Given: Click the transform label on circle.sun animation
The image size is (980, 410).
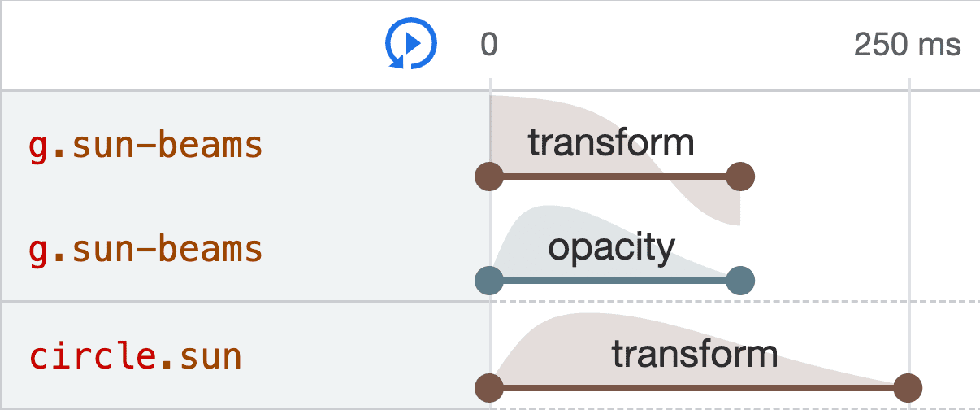Looking at the screenshot, I should pos(695,354).
